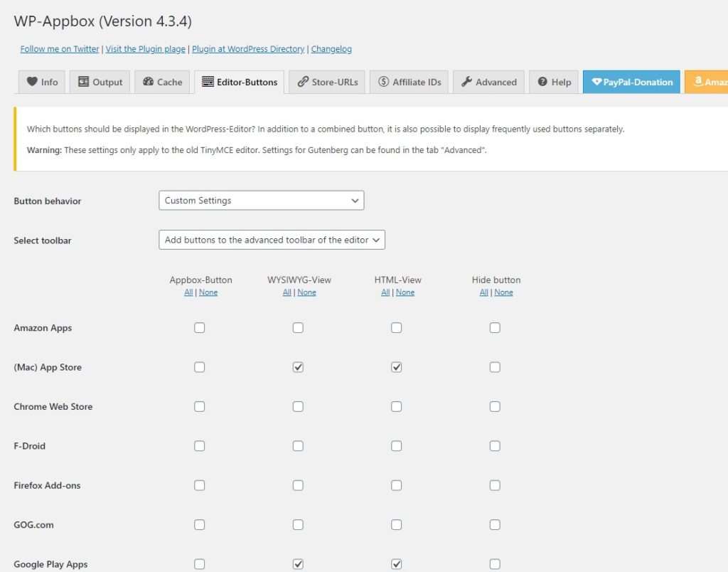Check HTML-View for Firefox Add-ons

(397, 485)
